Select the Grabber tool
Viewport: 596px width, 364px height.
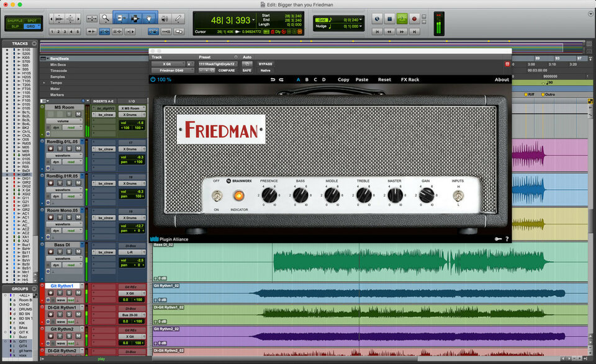click(149, 19)
